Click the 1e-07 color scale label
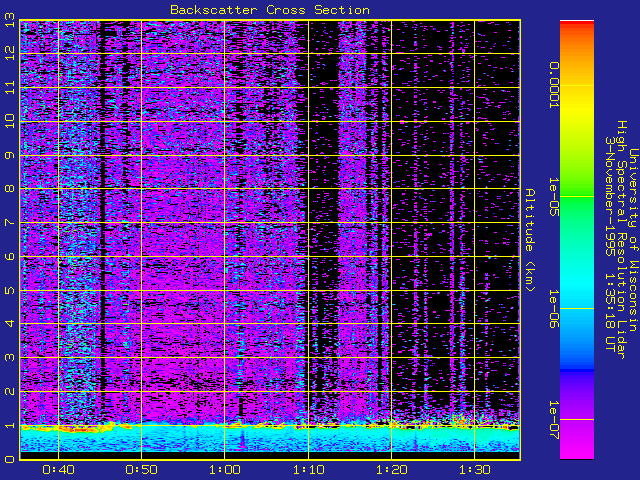 554,420
